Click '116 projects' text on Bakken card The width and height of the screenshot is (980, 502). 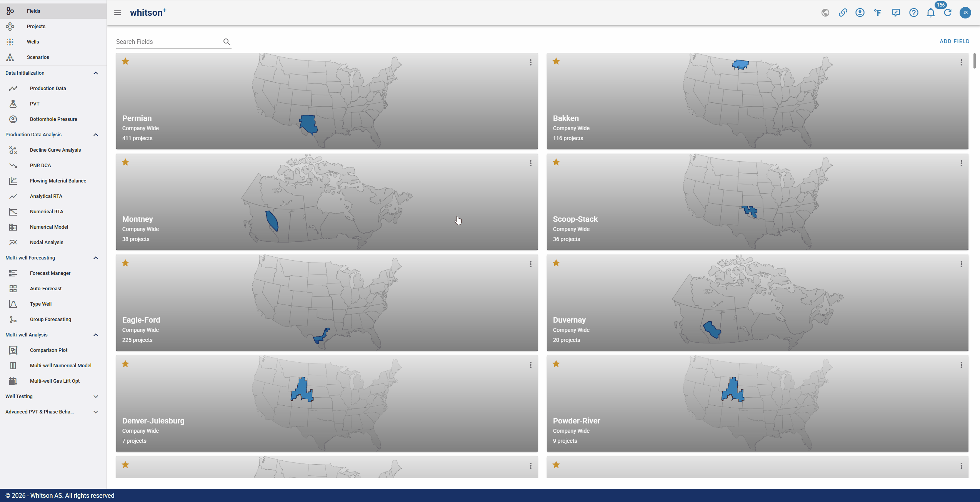pos(568,138)
